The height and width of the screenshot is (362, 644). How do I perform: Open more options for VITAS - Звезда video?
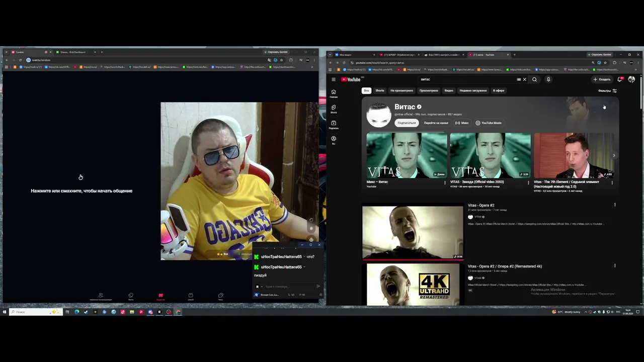coord(529,183)
